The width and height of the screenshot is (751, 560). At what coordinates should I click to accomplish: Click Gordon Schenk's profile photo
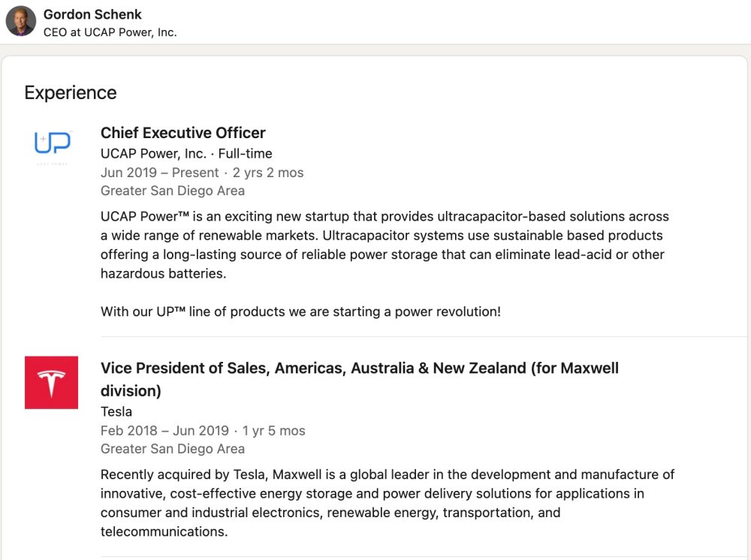pyautogui.click(x=20, y=21)
